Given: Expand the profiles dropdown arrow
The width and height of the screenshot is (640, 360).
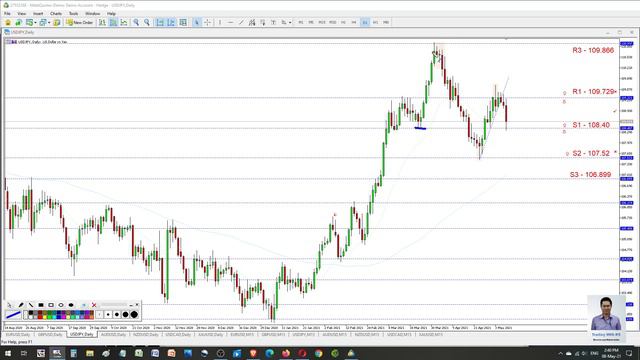Looking at the screenshot, I should tap(49, 22).
